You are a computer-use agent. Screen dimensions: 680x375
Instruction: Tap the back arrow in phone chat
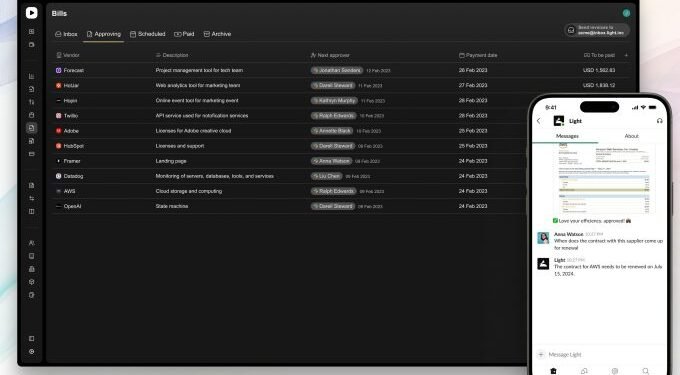539,121
